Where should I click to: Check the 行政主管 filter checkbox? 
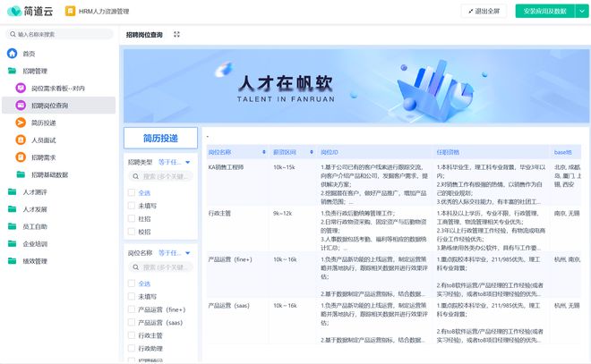132,335
